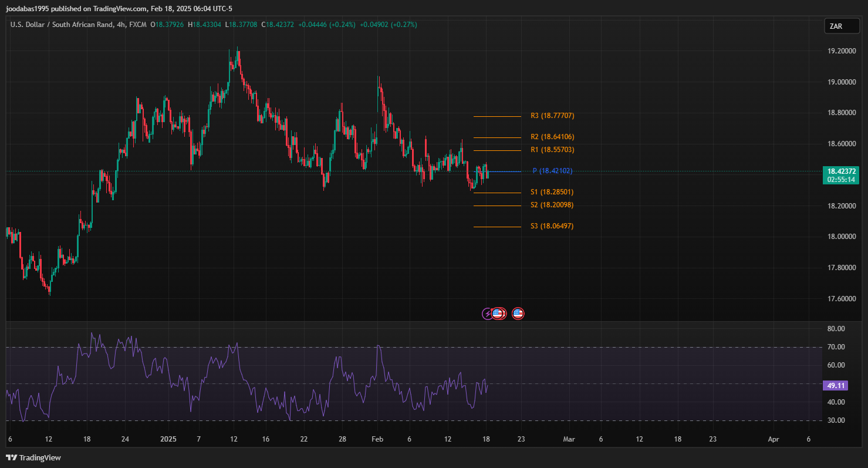Select the R3 (18.77707) pivot label
This screenshot has height=468, width=868.
click(x=552, y=116)
